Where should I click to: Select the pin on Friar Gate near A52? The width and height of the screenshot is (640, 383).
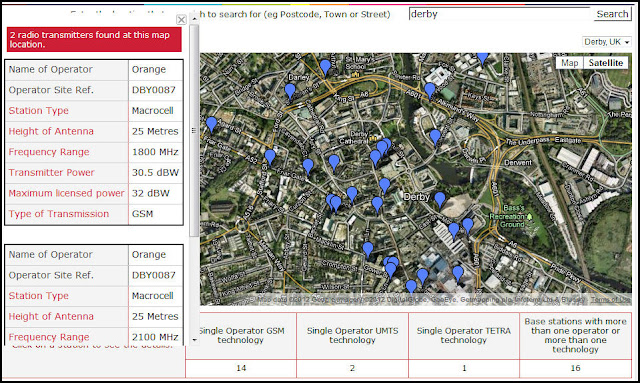(x=270, y=157)
